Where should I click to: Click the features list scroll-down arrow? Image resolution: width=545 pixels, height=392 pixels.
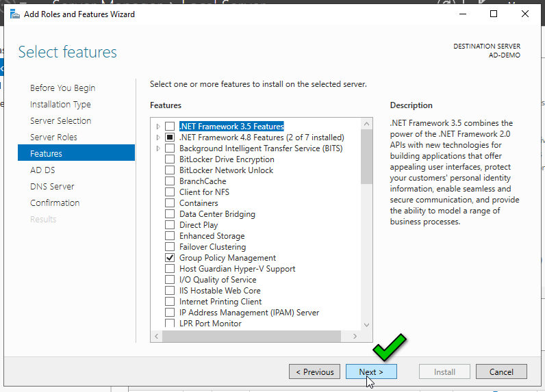click(366, 324)
